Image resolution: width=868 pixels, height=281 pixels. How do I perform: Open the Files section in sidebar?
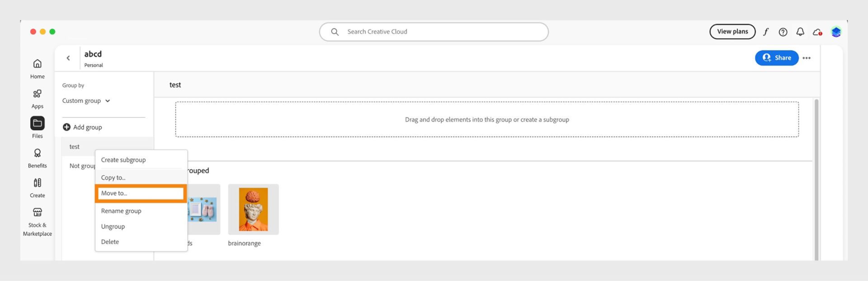point(38,128)
